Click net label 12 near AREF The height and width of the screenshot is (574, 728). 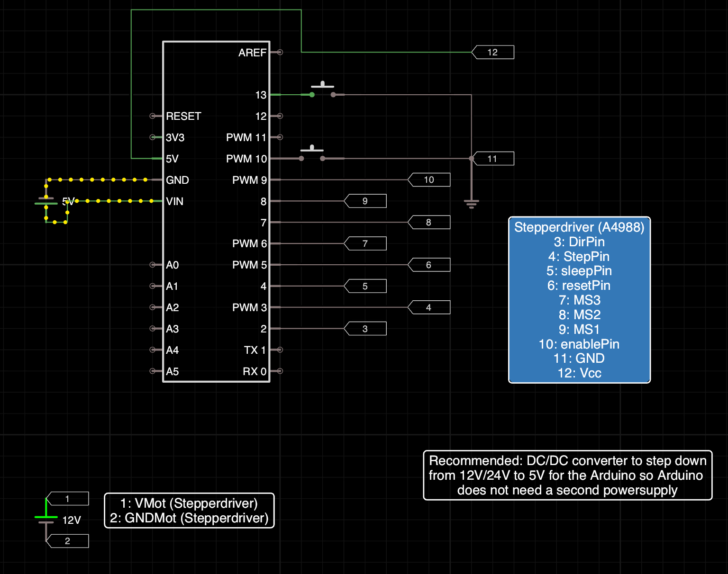click(x=493, y=52)
